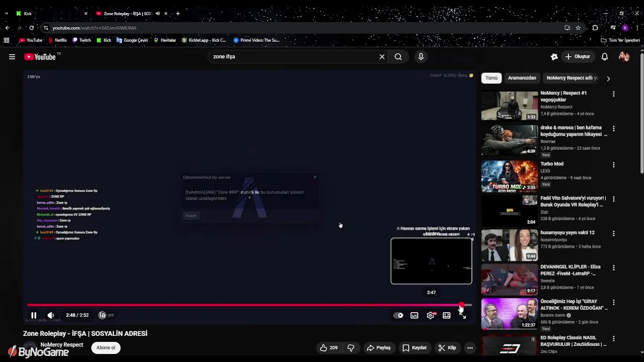Toggle the autoplay switch in player
This screenshot has height=362, width=644.
tap(398, 315)
